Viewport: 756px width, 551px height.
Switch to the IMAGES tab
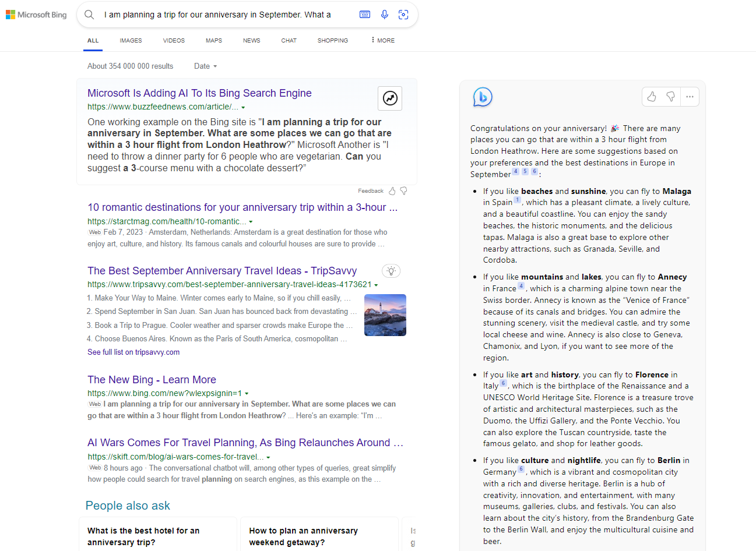tap(131, 41)
